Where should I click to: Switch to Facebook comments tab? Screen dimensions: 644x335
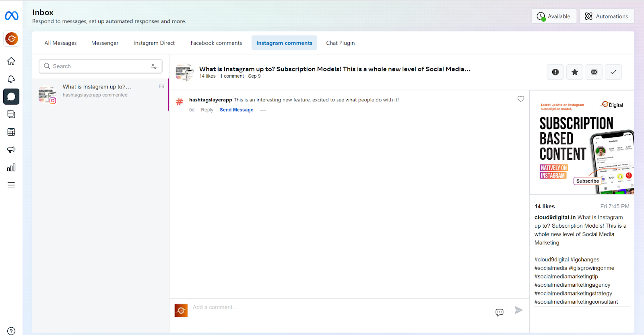click(x=216, y=43)
